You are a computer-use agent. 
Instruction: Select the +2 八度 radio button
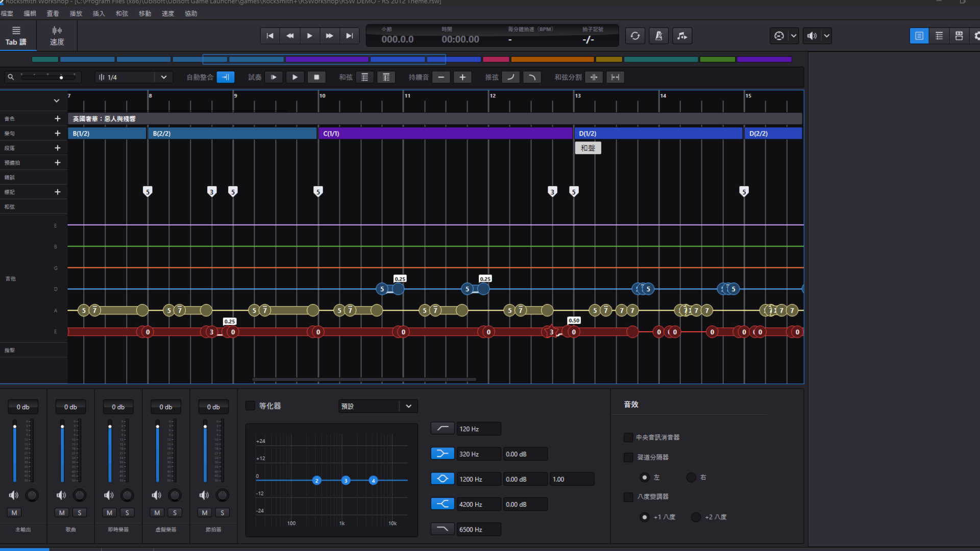[x=696, y=517]
